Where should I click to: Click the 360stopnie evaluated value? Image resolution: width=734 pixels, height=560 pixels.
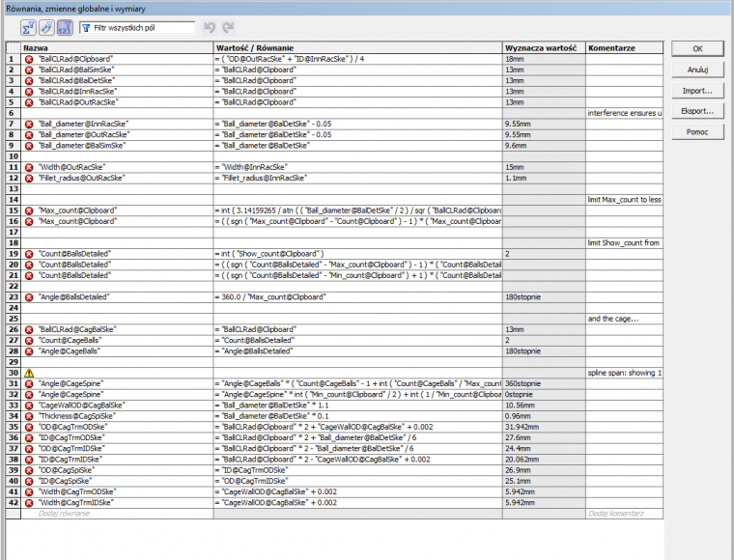point(522,384)
